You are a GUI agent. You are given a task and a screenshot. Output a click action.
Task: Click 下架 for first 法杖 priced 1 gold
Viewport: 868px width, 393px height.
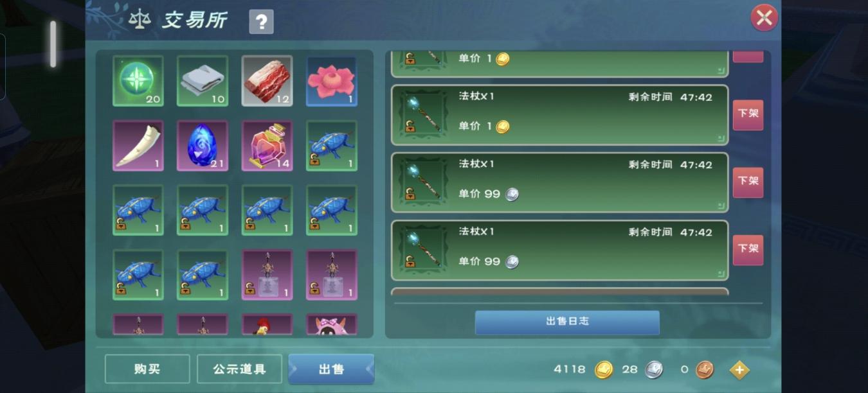click(748, 113)
